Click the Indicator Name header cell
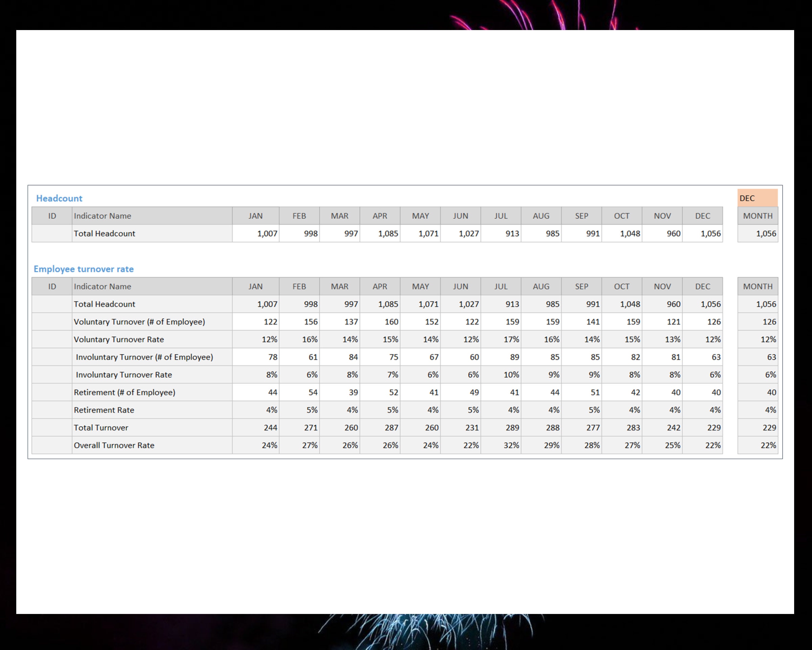 click(x=102, y=216)
